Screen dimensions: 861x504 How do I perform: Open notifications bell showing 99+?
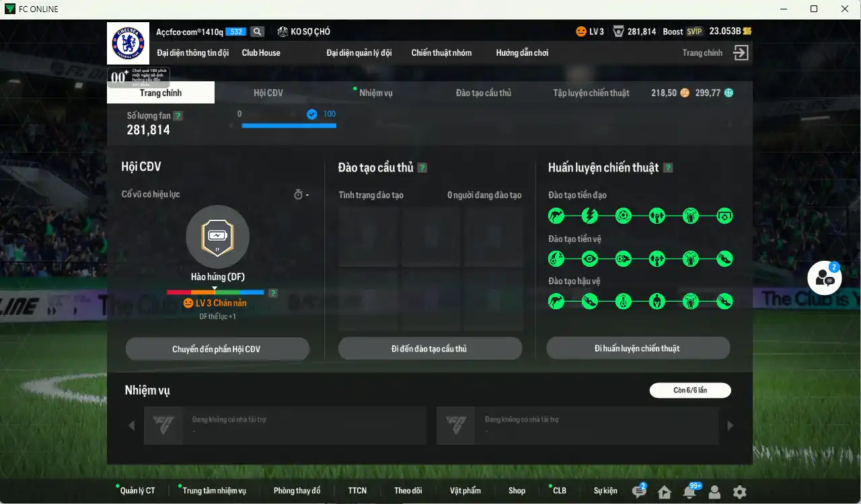[689, 491]
